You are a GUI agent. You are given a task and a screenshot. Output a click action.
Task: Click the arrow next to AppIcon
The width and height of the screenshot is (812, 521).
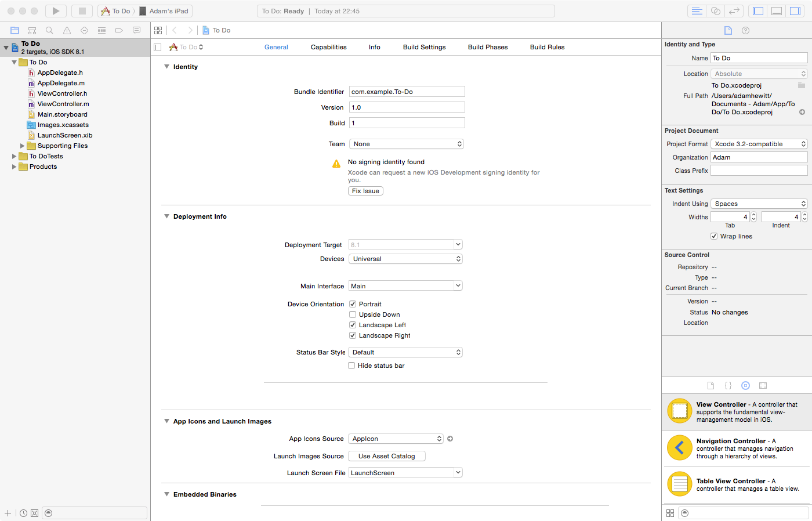(450, 439)
